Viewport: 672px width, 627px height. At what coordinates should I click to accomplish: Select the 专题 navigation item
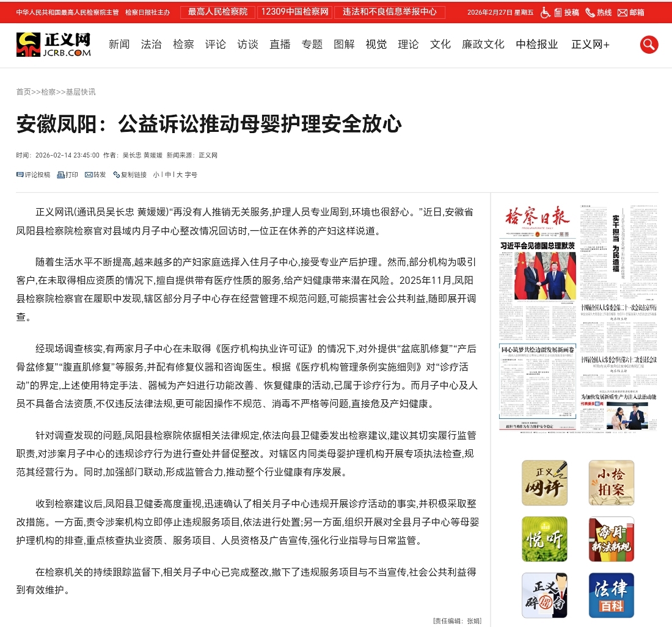coord(312,45)
